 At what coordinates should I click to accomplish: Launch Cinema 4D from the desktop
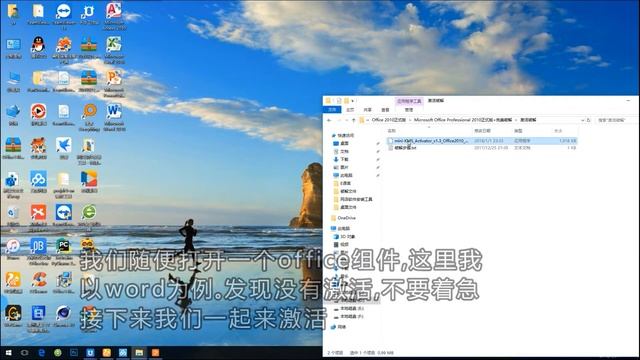tap(64, 316)
